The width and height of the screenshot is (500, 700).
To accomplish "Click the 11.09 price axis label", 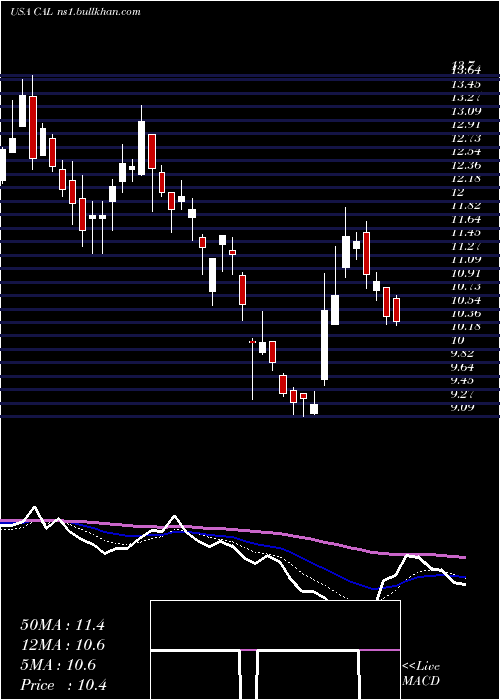I will click(467, 259).
